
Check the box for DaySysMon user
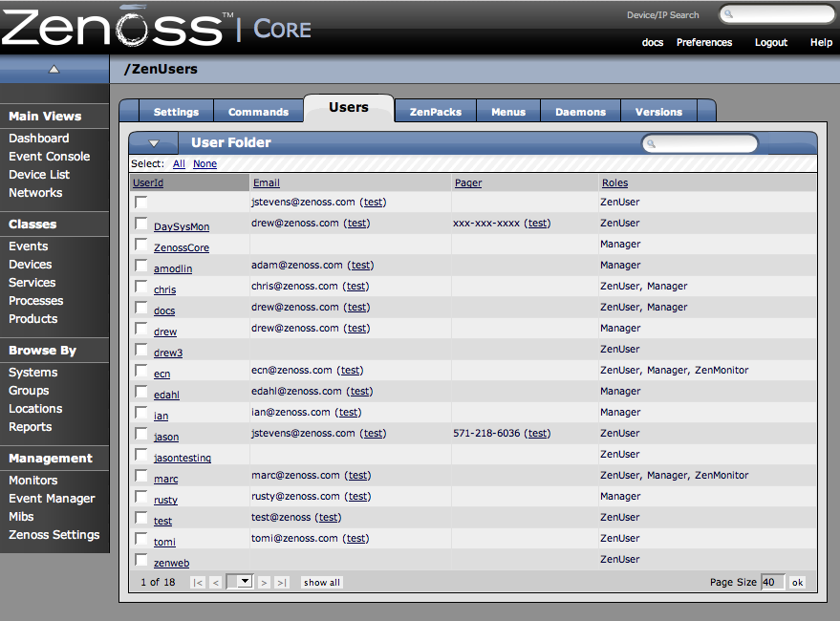tap(140, 223)
